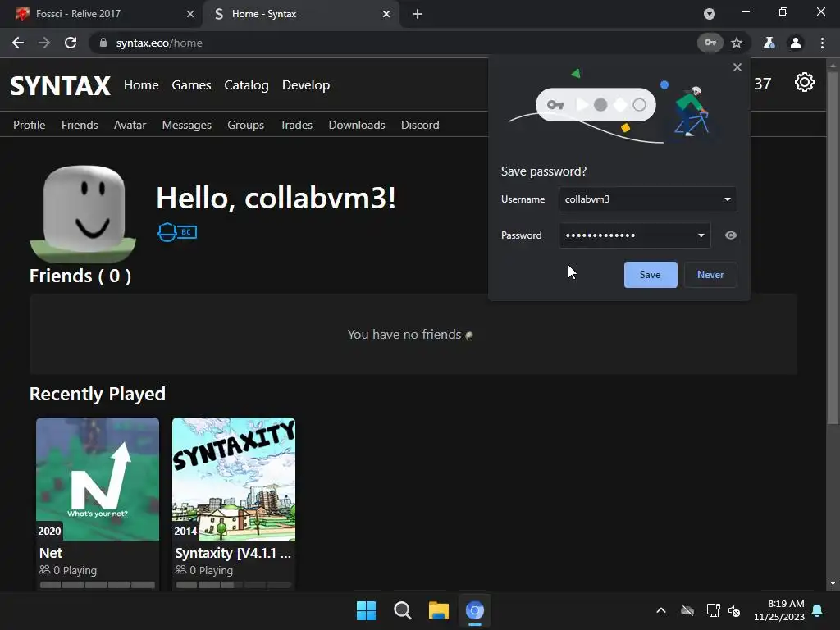The image size is (840, 630).
Task: Open the Messages subnav link
Action: point(187,125)
